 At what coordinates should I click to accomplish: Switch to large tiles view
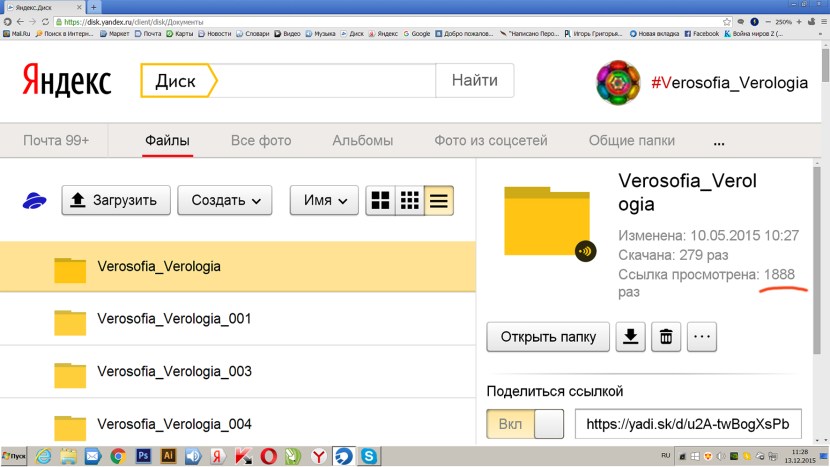[x=380, y=201]
